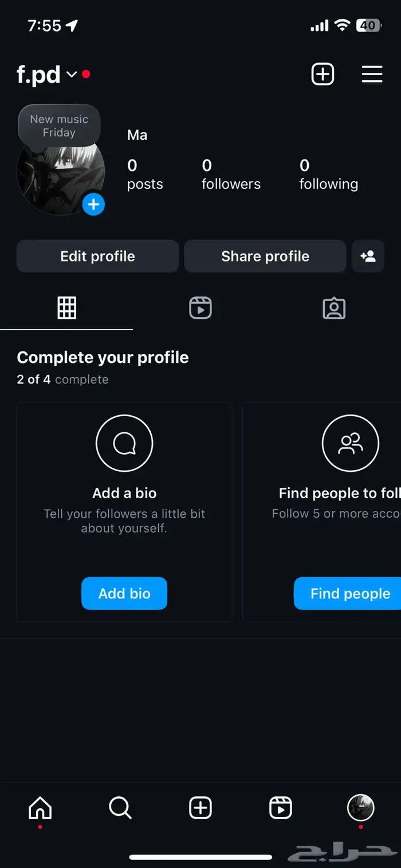Tap the Find people button
Image resolution: width=401 pixels, height=868 pixels.
point(348,593)
